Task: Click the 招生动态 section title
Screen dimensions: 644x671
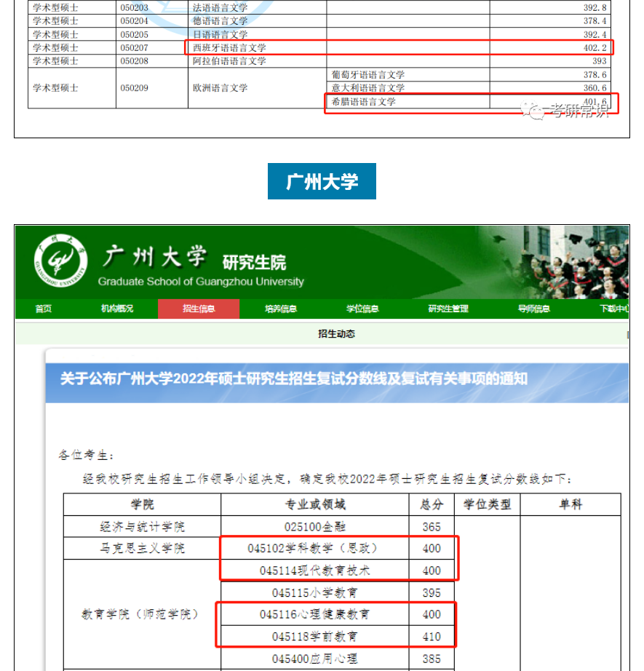Action: click(336, 334)
